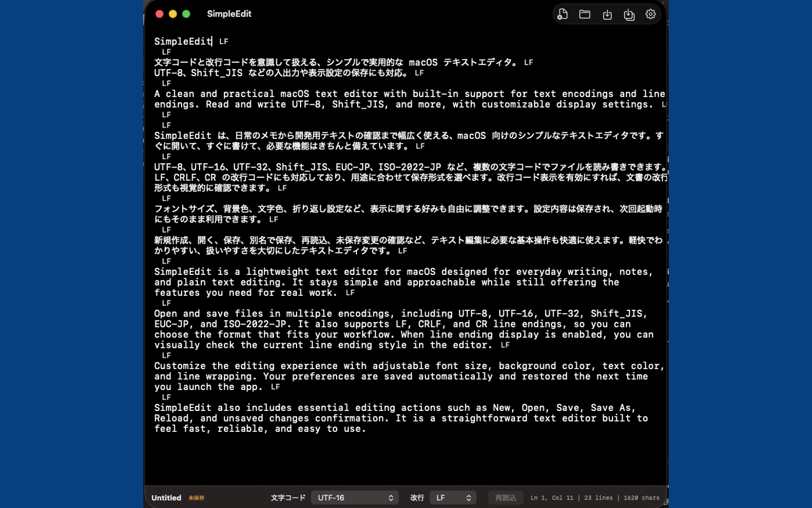The height and width of the screenshot is (508, 812).
Task: Click the chevron on the UTF-16 encoding selector
Action: pos(391,498)
